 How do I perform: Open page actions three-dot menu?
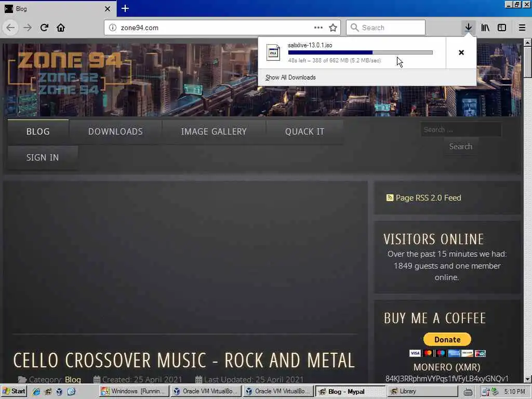coord(318,28)
